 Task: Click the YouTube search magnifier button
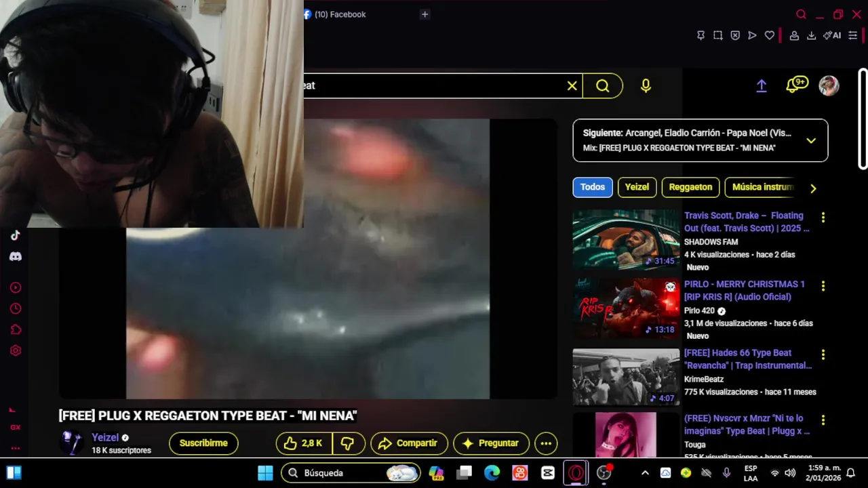coord(603,86)
